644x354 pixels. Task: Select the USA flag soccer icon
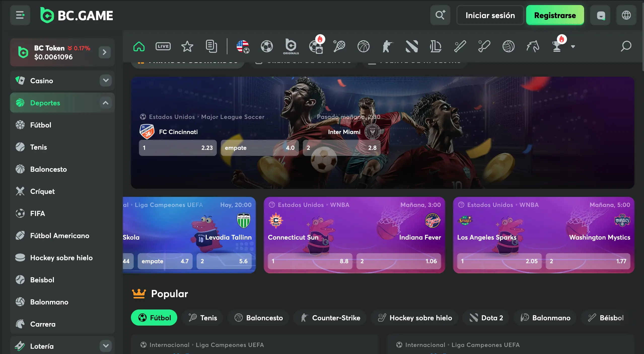pos(243,46)
